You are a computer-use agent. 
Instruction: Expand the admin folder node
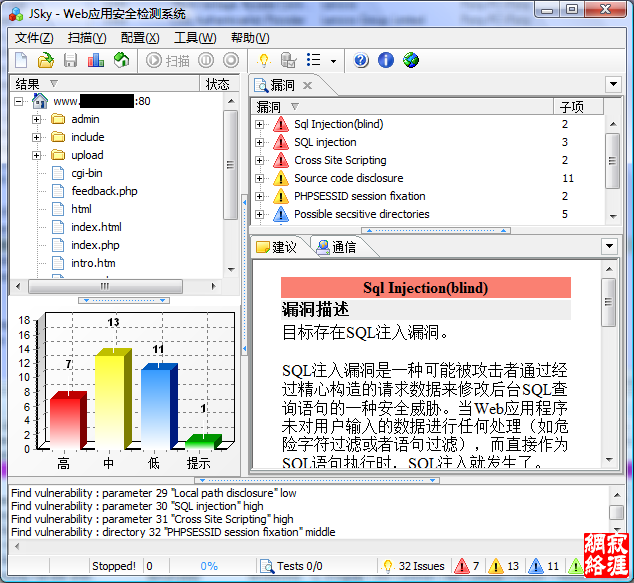(37, 120)
